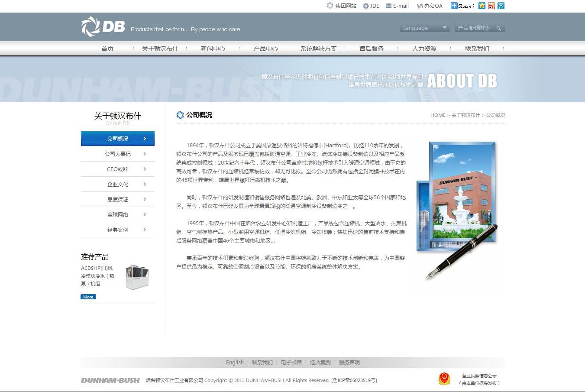This screenshot has width=585, height=392.
Task: Expand 公司大事记 sidebar chevron
Action: (145, 154)
